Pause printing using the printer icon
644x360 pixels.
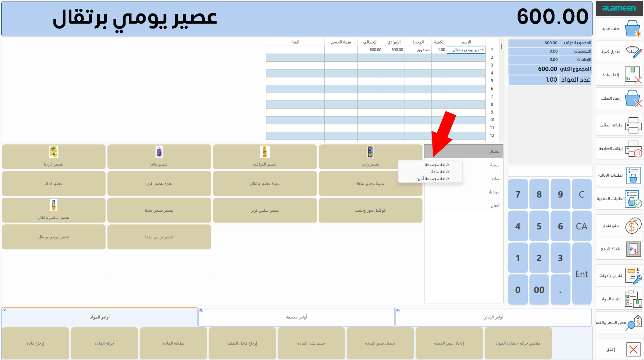click(x=633, y=149)
